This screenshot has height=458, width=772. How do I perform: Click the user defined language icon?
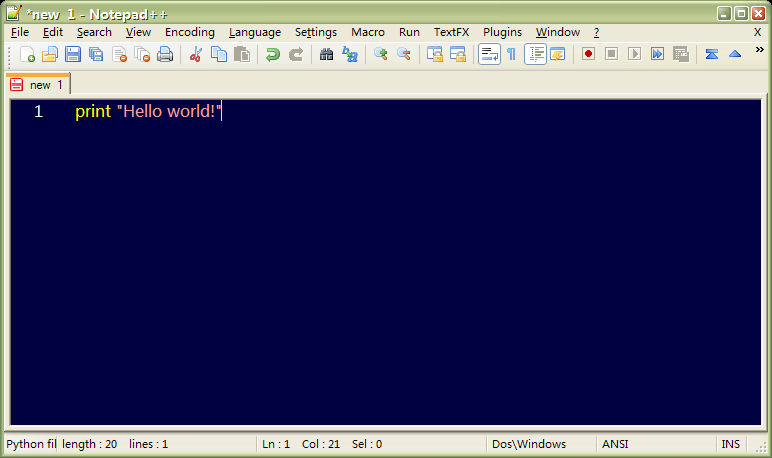[x=557, y=54]
